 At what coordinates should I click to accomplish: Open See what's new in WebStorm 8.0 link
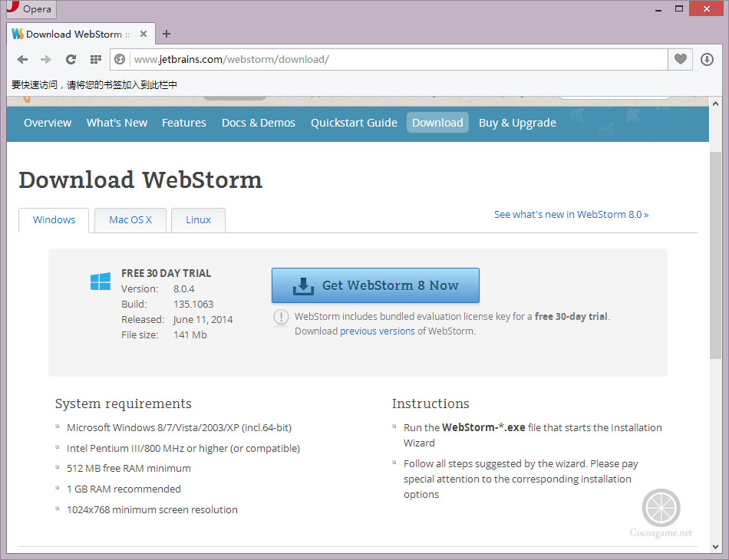(x=572, y=214)
